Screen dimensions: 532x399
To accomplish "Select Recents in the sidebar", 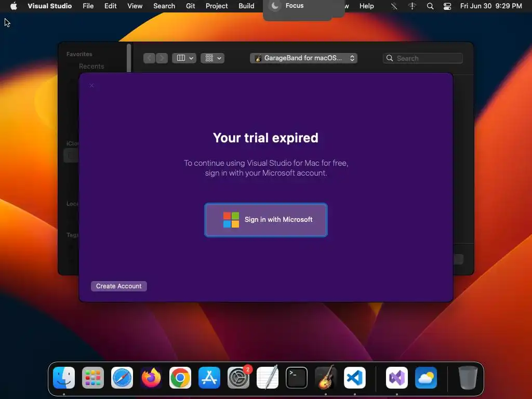I will pyautogui.click(x=91, y=66).
